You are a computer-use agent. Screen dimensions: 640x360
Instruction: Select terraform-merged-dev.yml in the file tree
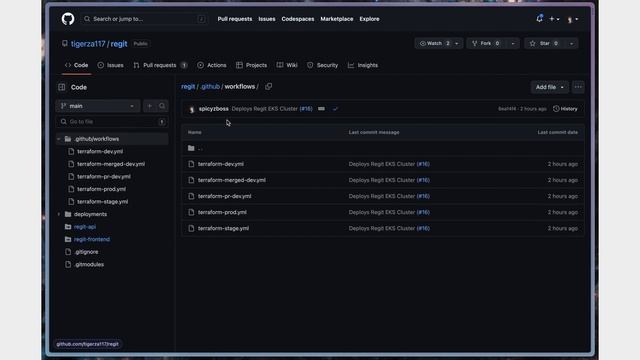click(111, 164)
